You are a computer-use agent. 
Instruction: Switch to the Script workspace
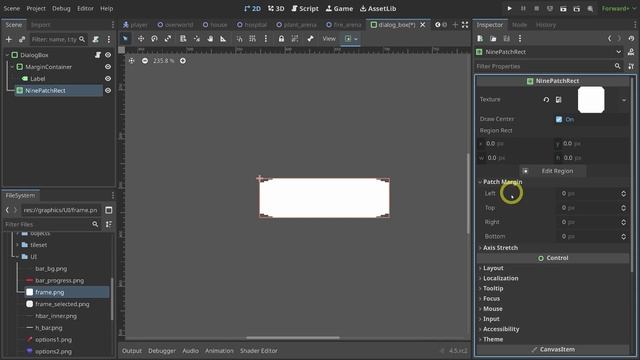305,8
